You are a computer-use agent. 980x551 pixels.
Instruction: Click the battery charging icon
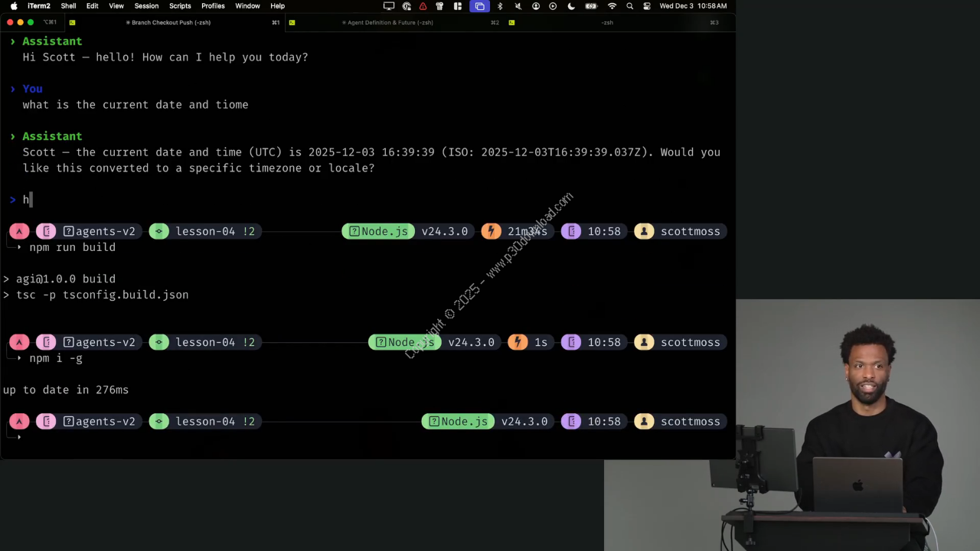(x=591, y=6)
